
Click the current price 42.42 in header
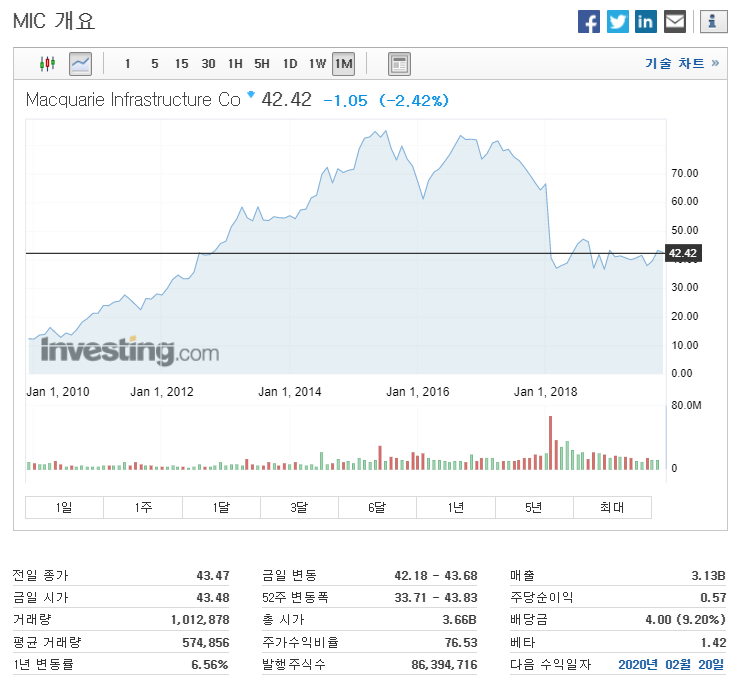pyautogui.click(x=287, y=100)
